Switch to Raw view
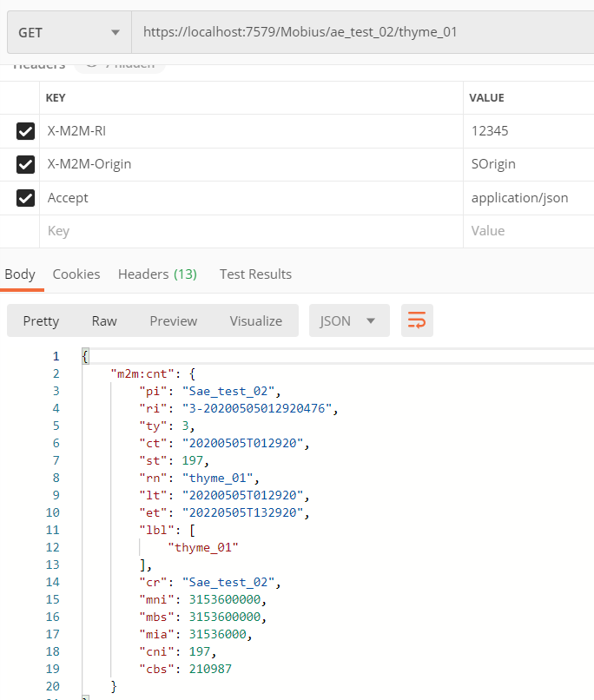 (104, 320)
